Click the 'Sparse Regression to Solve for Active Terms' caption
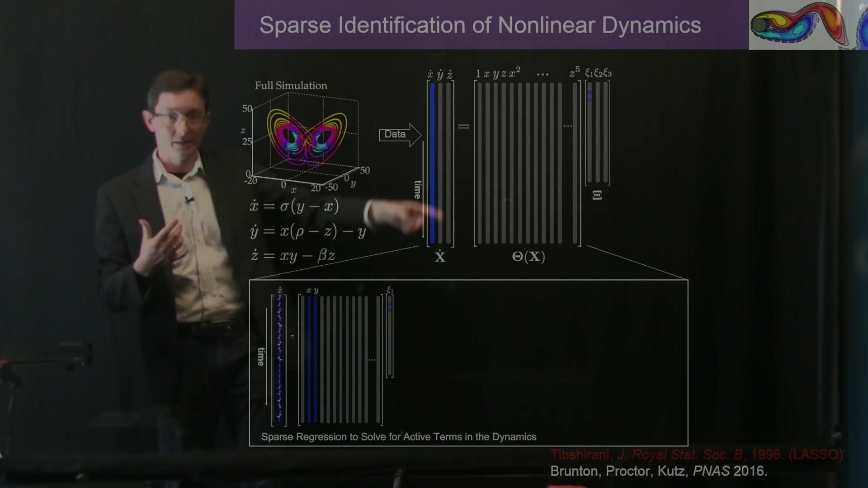The height and width of the screenshot is (488, 868). [399, 437]
